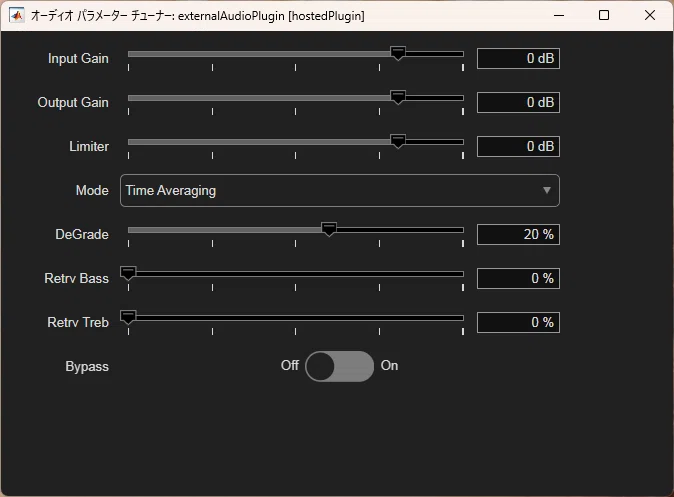Click the Retrv Bass 0 % field
Screen dimensions: 674x497
pos(518,278)
